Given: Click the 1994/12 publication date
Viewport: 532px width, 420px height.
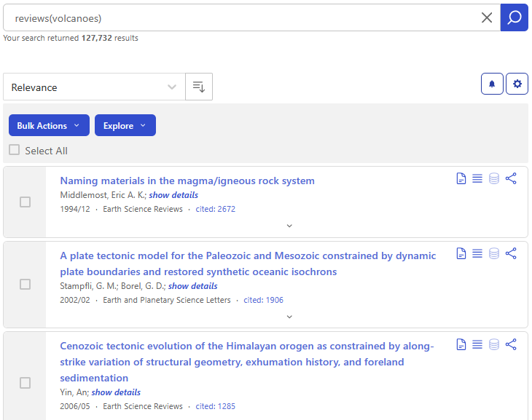Looking at the screenshot, I should point(75,209).
